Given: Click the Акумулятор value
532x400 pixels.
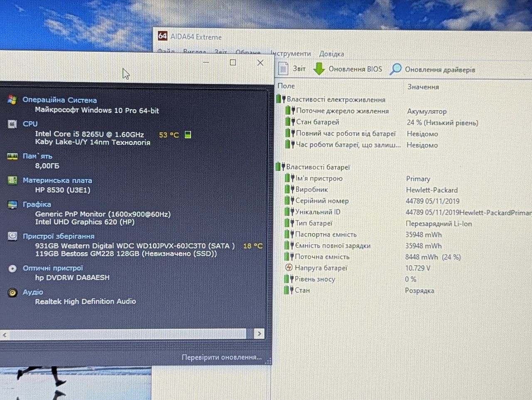Looking at the screenshot, I should pyautogui.click(x=427, y=111).
